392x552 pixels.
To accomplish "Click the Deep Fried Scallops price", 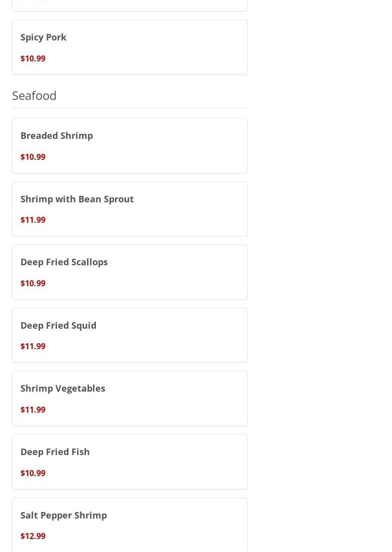I will (33, 283).
